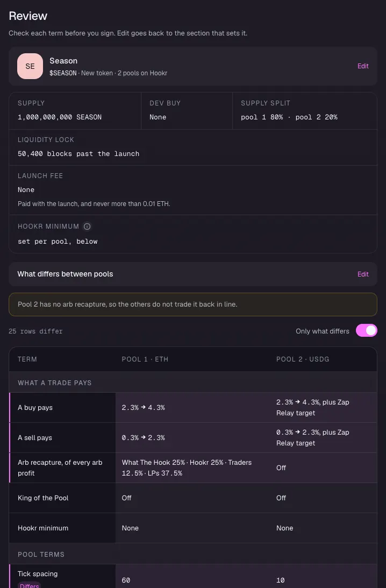Image resolution: width=386 pixels, height=588 pixels.
Task: Click the Launch Fee value None
Action: (26, 190)
